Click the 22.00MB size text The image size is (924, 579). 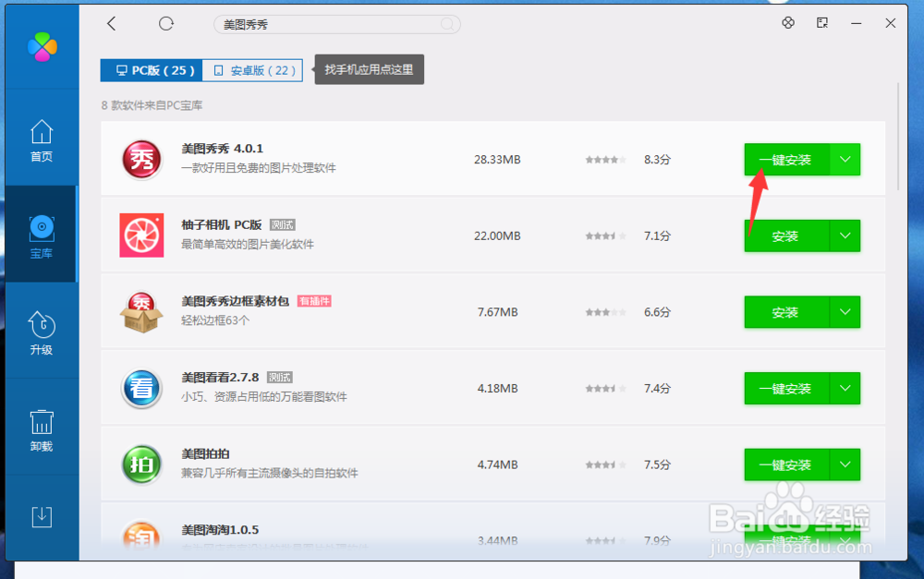(x=497, y=235)
